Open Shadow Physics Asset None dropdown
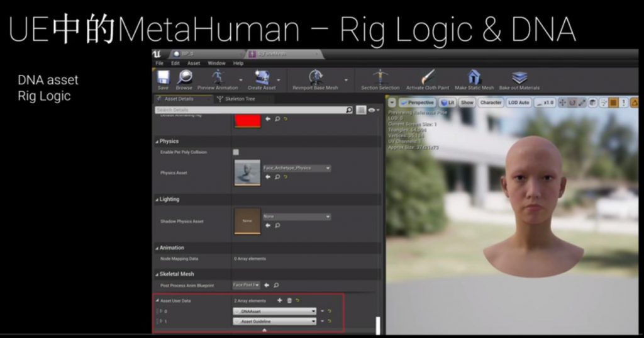 [x=297, y=217]
